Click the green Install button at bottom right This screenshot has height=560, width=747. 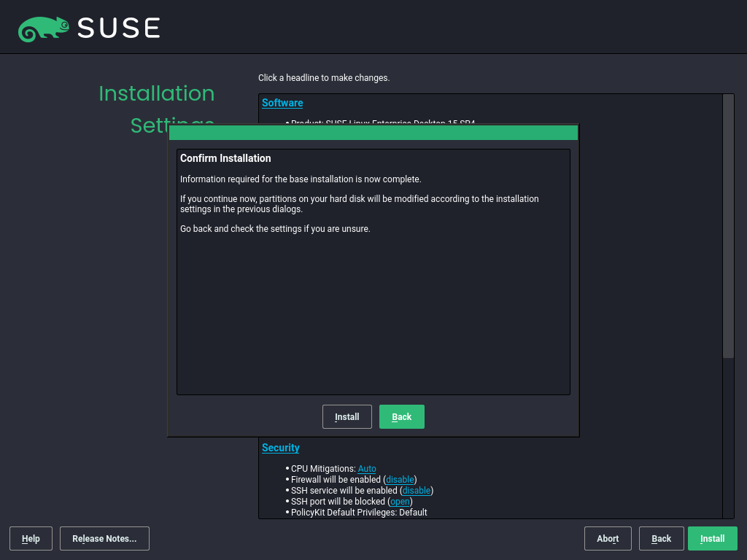pos(712,539)
